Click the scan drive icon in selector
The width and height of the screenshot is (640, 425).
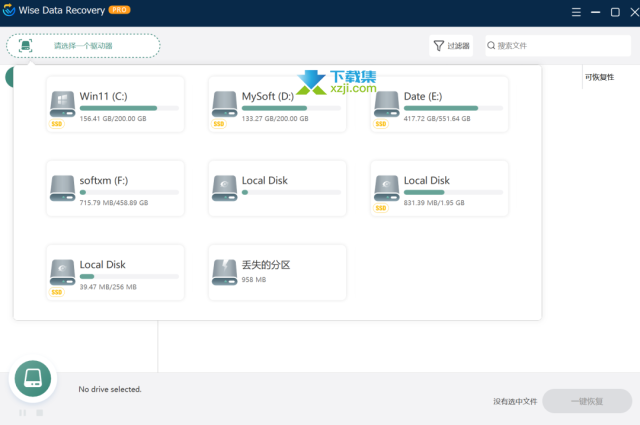[25, 46]
